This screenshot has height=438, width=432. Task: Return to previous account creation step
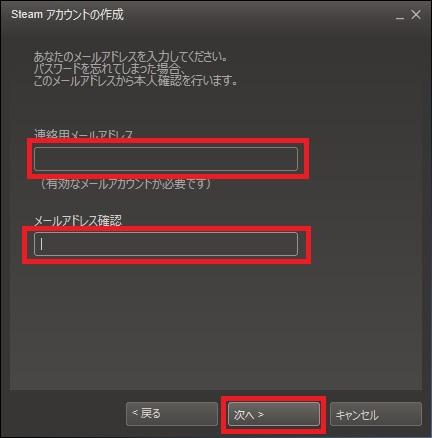pyautogui.click(x=172, y=414)
